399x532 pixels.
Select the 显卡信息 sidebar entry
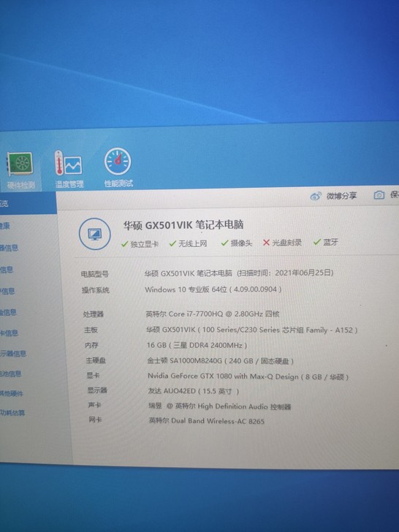click(x=9, y=332)
